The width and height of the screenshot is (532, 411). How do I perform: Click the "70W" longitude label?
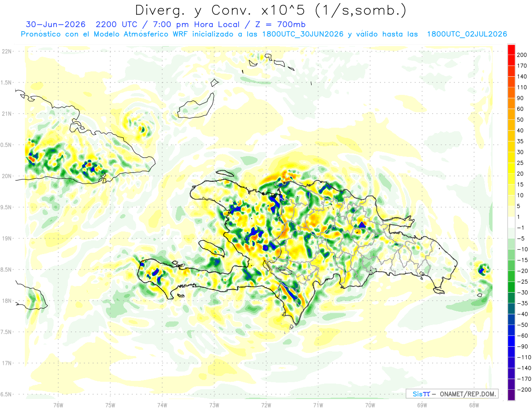[x=370, y=405]
